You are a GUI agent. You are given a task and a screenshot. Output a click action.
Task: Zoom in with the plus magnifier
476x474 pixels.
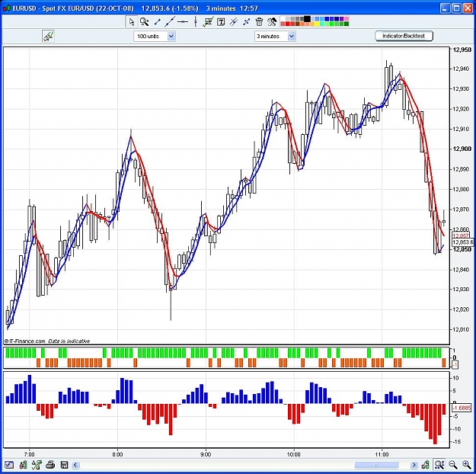pos(467,465)
